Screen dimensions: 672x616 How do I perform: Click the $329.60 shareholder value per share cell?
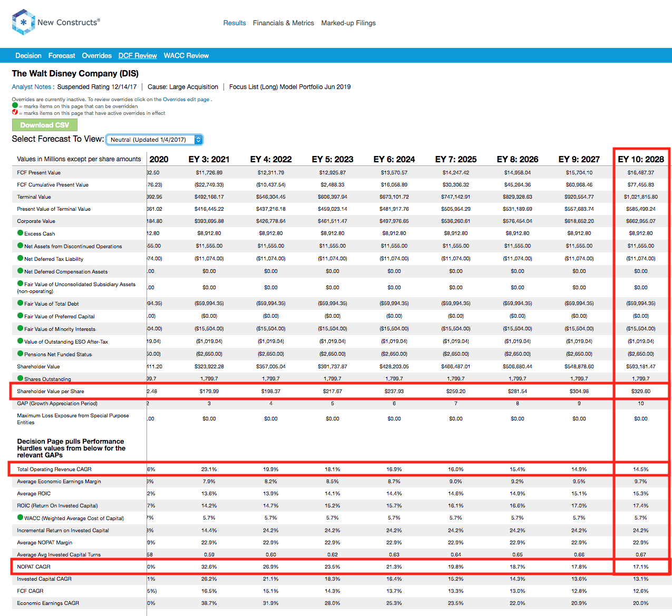pyautogui.click(x=641, y=391)
